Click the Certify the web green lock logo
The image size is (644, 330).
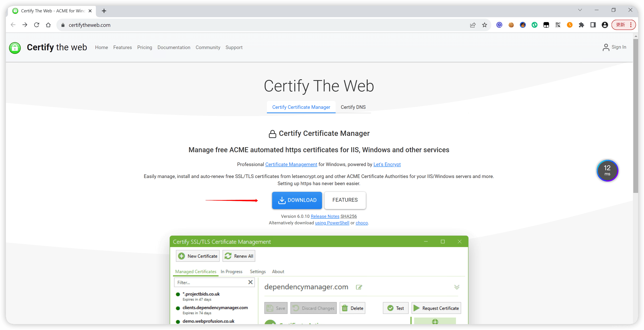pos(15,48)
